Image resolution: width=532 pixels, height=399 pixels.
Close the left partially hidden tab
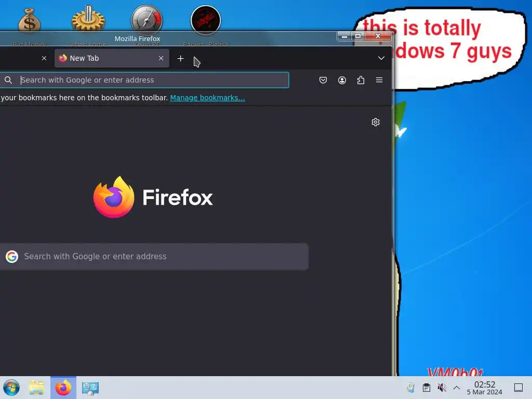pyautogui.click(x=44, y=58)
